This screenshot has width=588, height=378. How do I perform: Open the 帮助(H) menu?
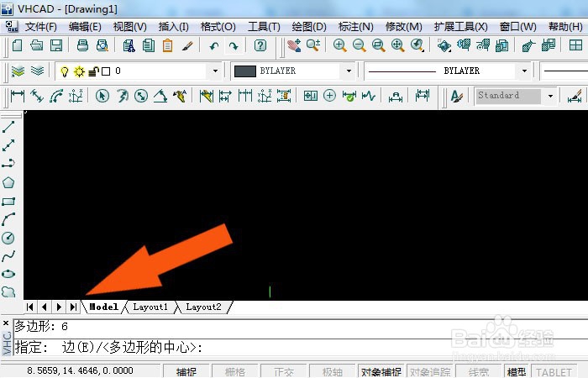565,27
